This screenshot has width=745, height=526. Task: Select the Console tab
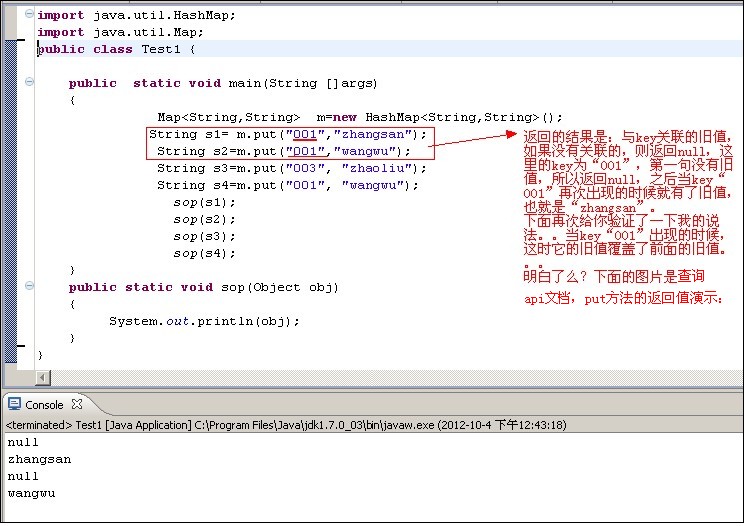[x=43, y=405]
